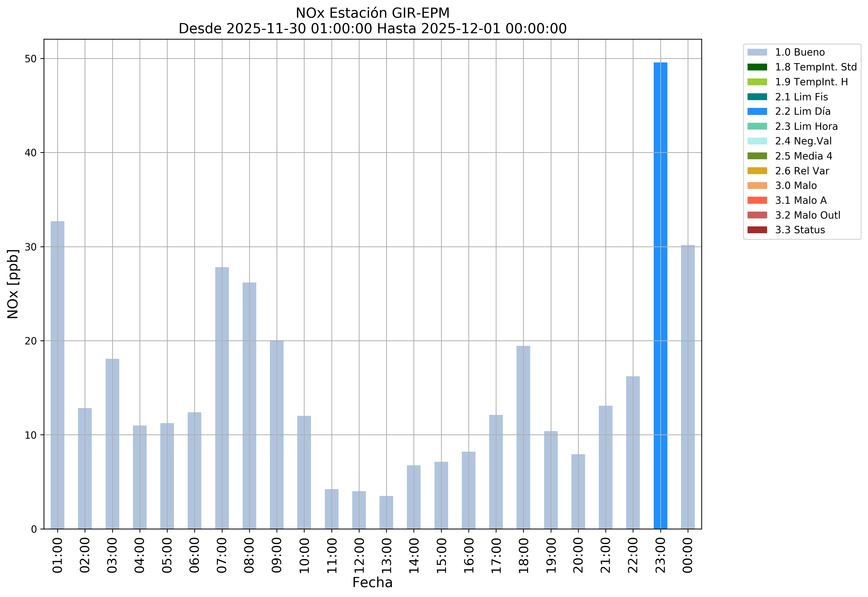The height and width of the screenshot is (597, 868).
Task: Click the 3.3 Status legend swatch
Action: [x=757, y=230]
